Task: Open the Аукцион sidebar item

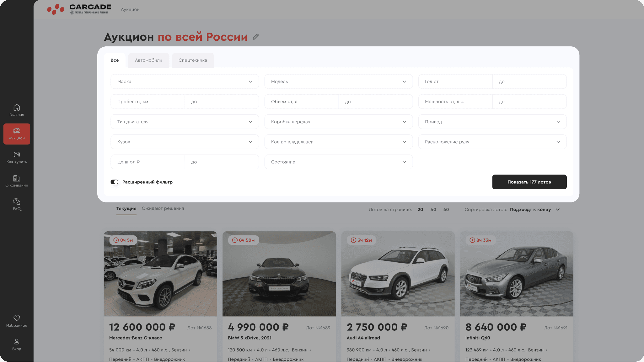Action: click(x=17, y=134)
